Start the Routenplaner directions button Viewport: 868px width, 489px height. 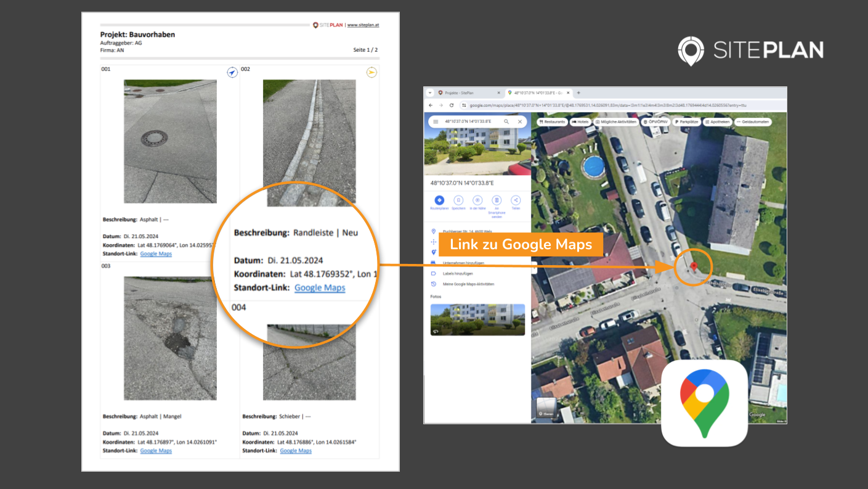point(439,200)
